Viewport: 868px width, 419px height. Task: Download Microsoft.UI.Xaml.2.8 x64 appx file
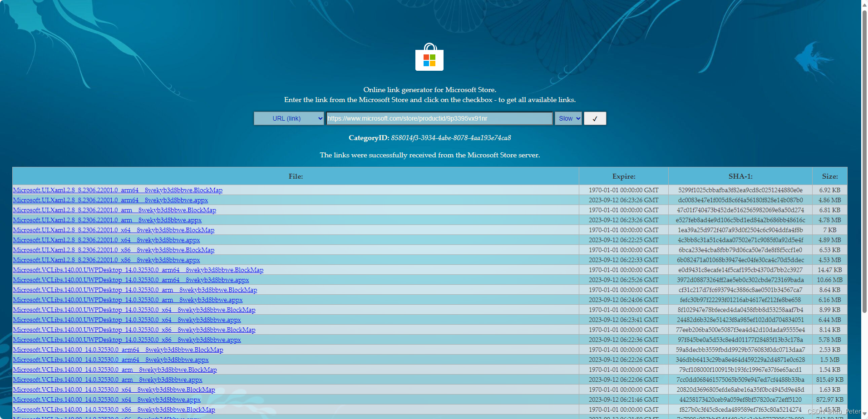tap(106, 240)
